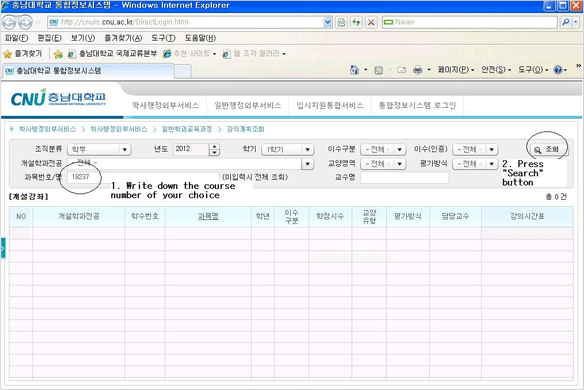The width and height of the screenshot is (584, 390).
Task: Click the 학수번호 column header
Action: point(145,216)
